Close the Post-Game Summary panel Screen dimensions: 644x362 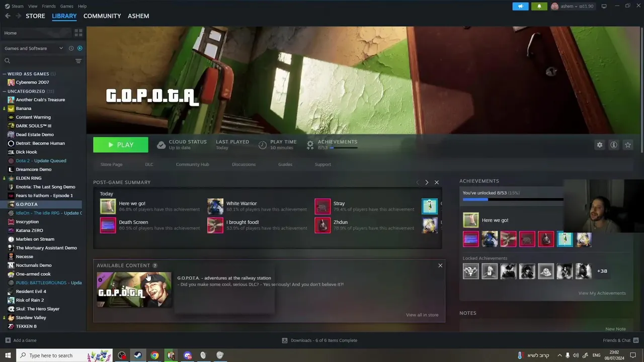[437, 183]
